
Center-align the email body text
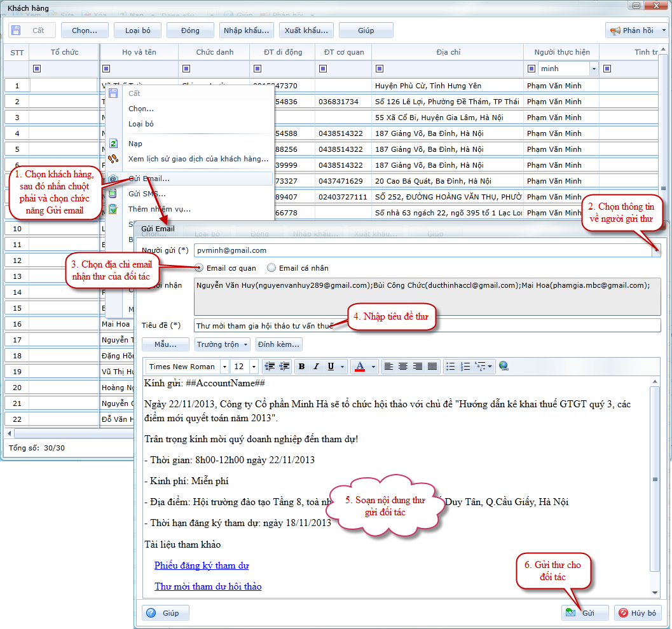403,367
